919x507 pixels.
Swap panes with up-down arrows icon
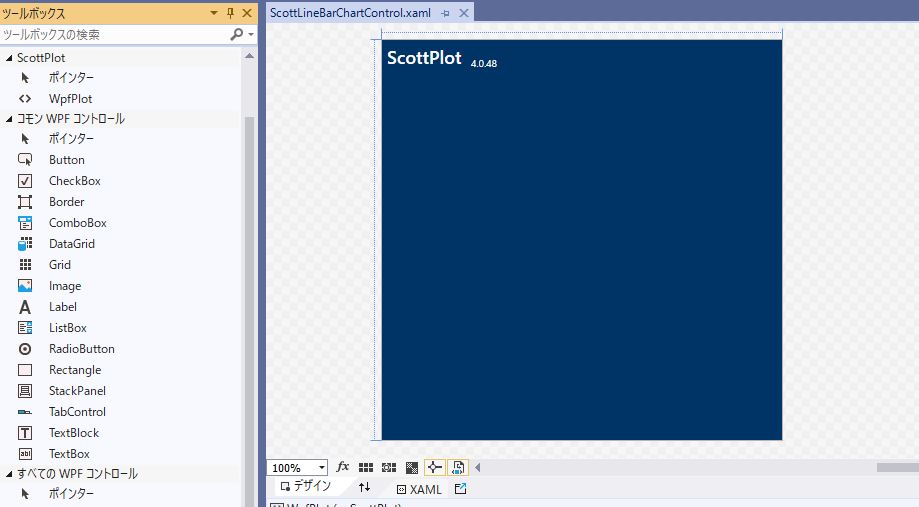point(365,487)
